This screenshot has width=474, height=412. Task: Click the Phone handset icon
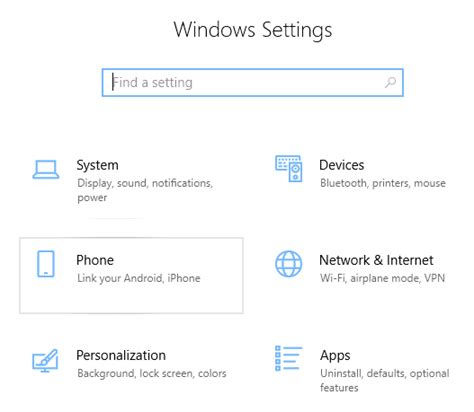[46, 264]
